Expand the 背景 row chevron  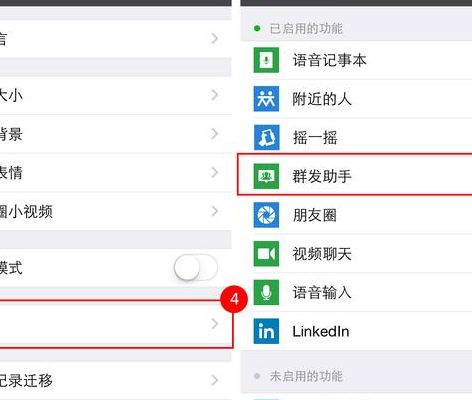click(215, 134)
